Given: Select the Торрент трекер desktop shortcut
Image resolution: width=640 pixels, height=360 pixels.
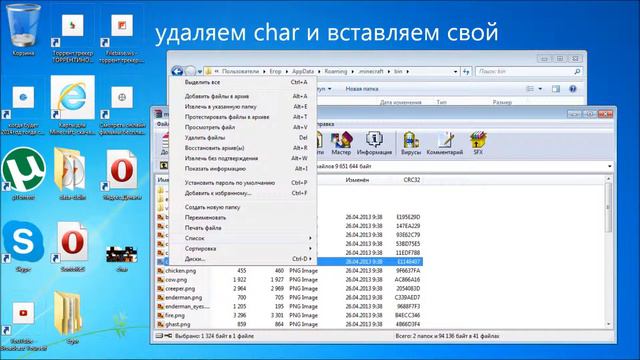Looking at the screenshot, I should point(73,38).
